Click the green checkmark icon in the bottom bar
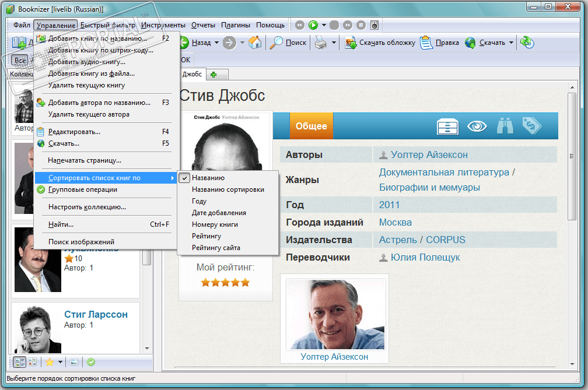 pyautogui.click(x=91, y=362)
